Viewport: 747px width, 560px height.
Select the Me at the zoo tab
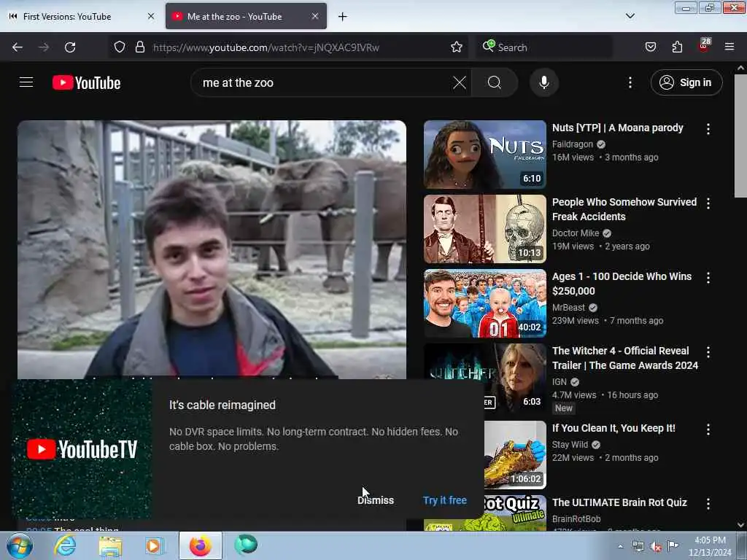point(246,16)
